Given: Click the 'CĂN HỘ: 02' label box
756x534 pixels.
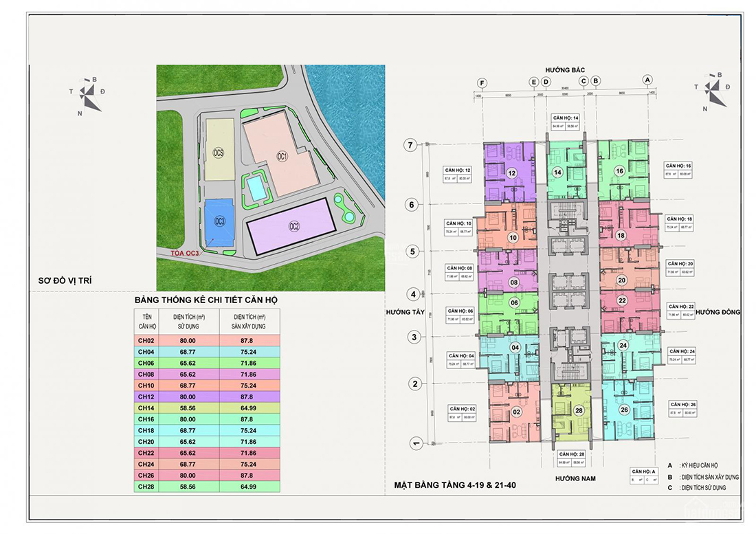Looking at the screenshot, I should click(x=462, y=413).
